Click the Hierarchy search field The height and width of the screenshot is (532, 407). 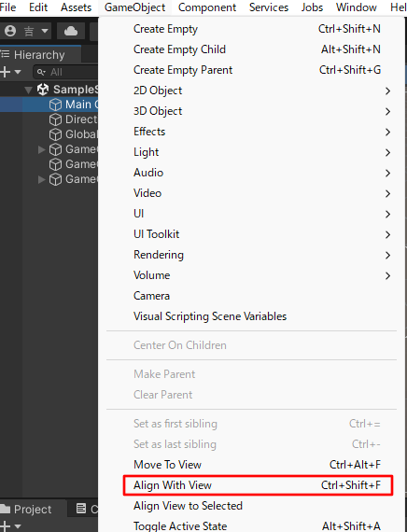pyautogui.click(x=66, y=72)
